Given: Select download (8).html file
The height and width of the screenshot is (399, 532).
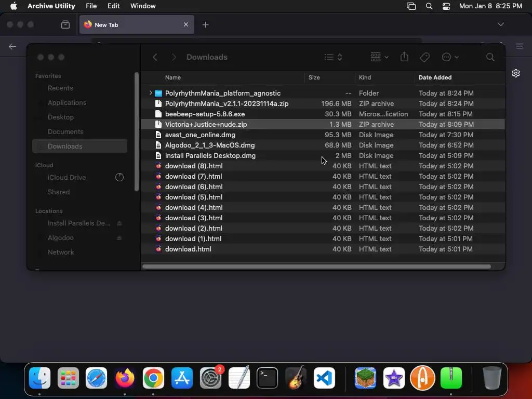Looking at the screenshot, I should tap(323, 166).
